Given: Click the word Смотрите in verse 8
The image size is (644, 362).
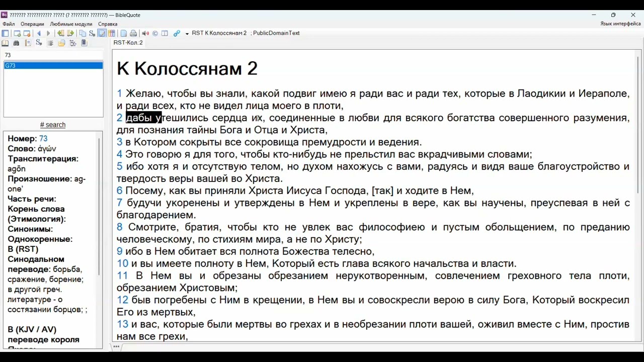Looking at the screenshot, I should 152,227.
